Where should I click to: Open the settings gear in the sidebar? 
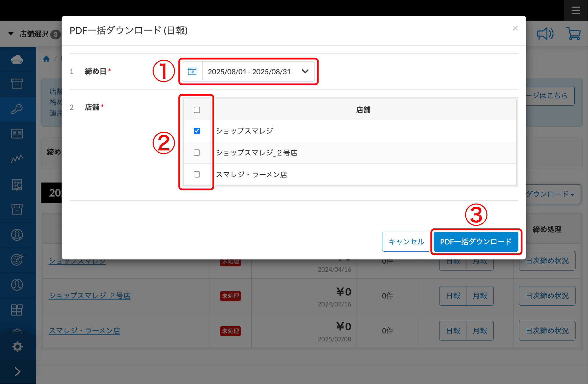click(x=17, y=347)
